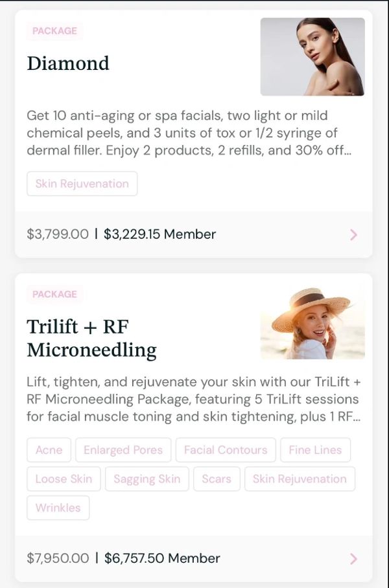This screenshot has width=389, height=588.
Task: Tap the Wrinkles tag
Action: pos(58,508)
